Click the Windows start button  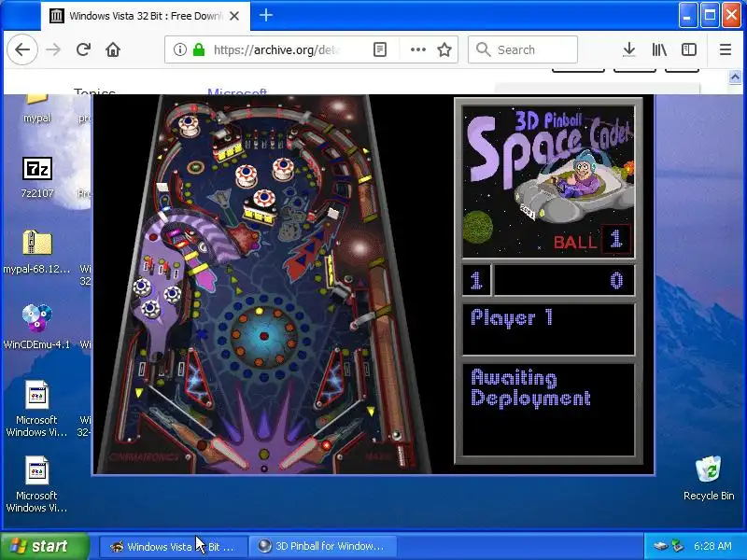click(x=45, y=546)
